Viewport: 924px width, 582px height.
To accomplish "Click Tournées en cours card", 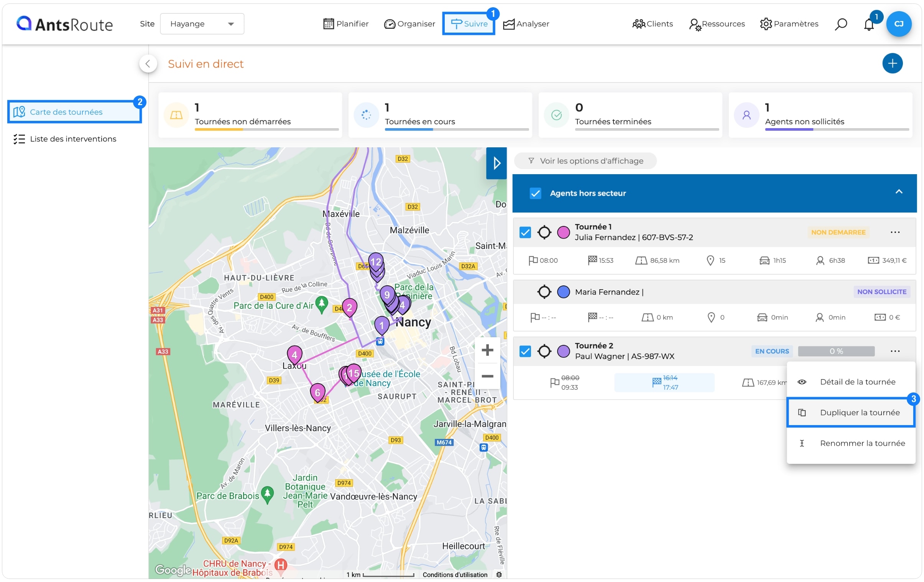I will (x=440, y=115).
